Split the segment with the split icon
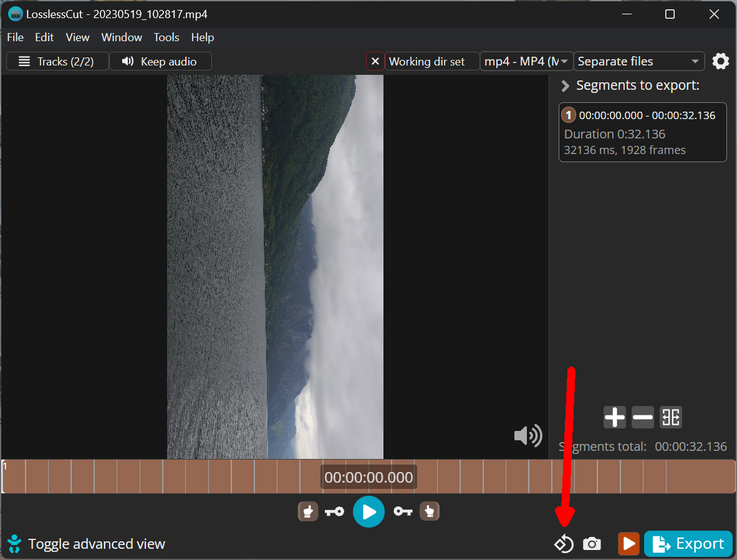This screenshot has width=737, height=560. (x=670, y=417)
